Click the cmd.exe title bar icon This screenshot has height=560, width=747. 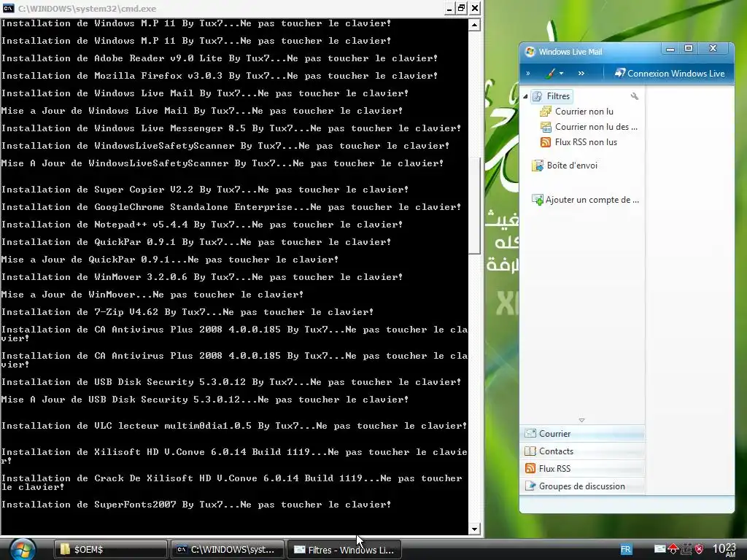[x=8, y=8]
